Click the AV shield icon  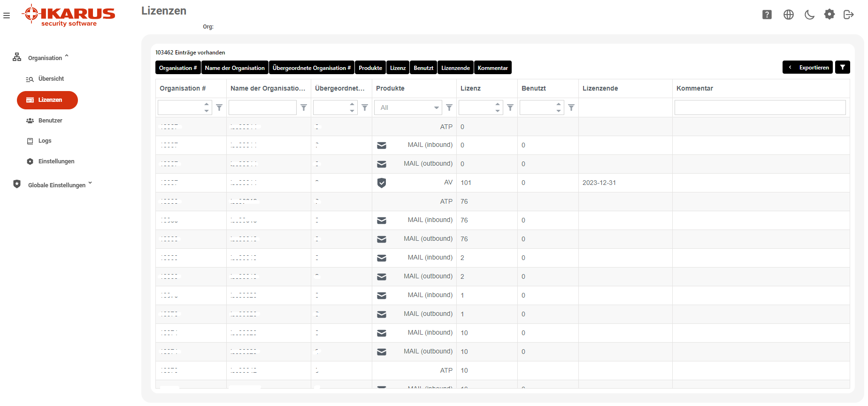[x=382, y=183]
